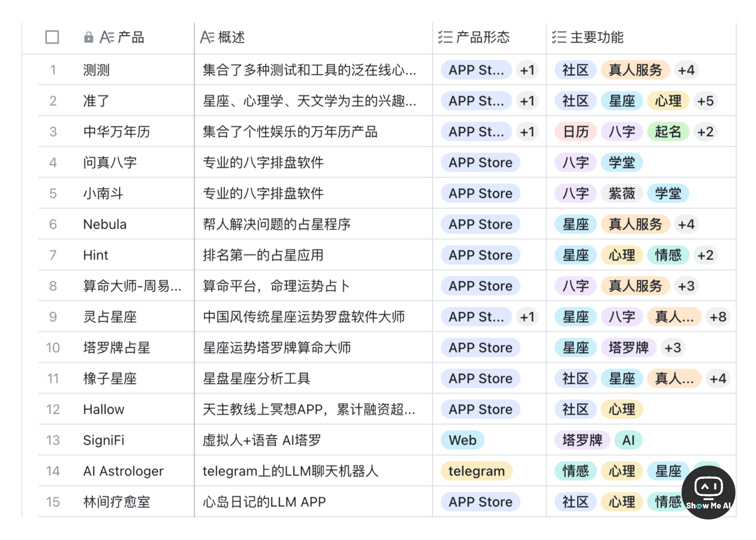Screen dimensions: 756x540
Task: Open the 塔罗牌占星 product record
Action: click(117, 348)
